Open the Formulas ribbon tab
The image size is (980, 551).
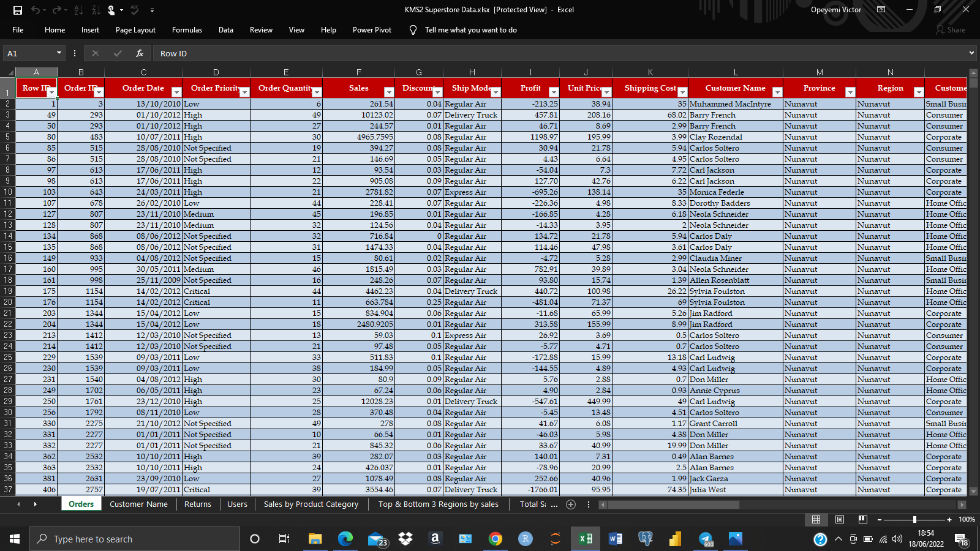(x=187, y=29)
